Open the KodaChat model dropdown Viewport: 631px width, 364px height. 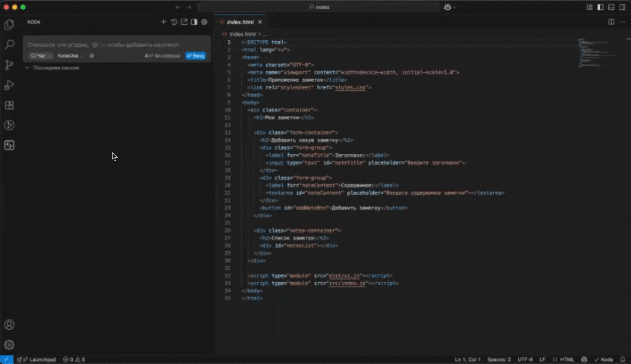pos(69,55)
